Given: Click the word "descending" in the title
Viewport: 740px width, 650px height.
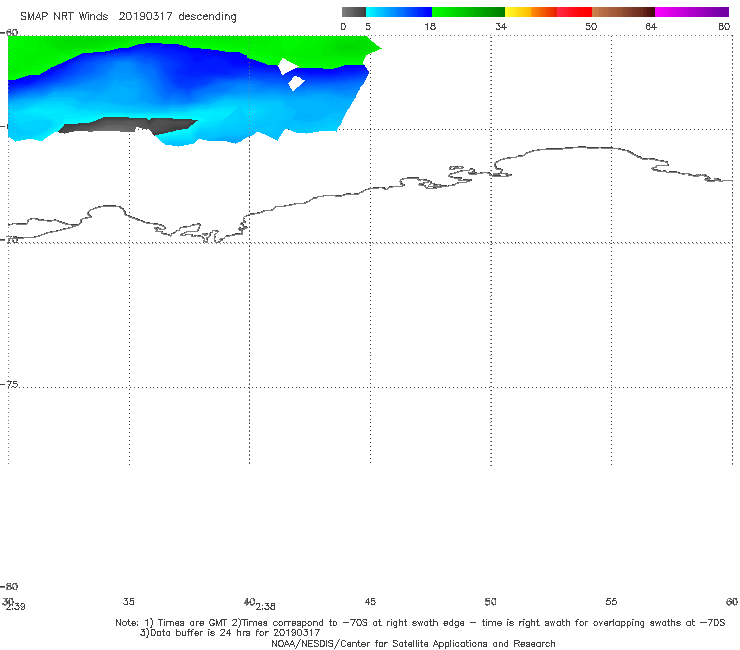Looking at the screenshot, I should 207,17.
